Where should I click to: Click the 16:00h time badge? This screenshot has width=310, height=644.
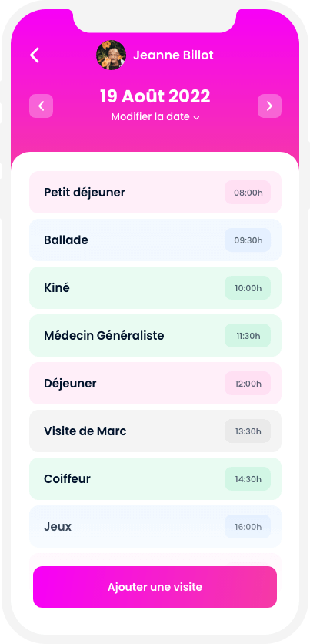click(x=248, y=527)
